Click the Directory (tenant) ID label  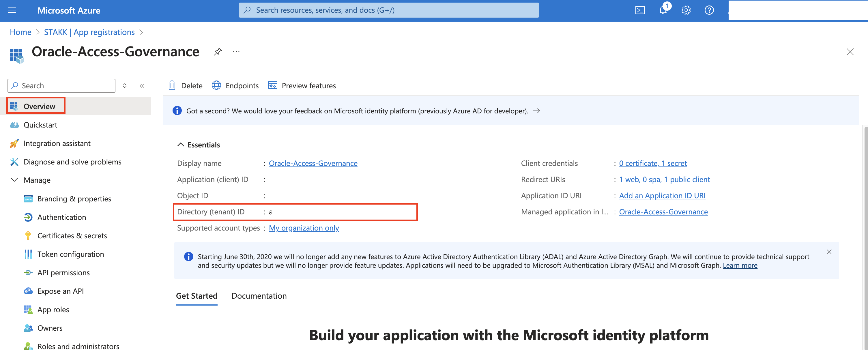point(211,212)
